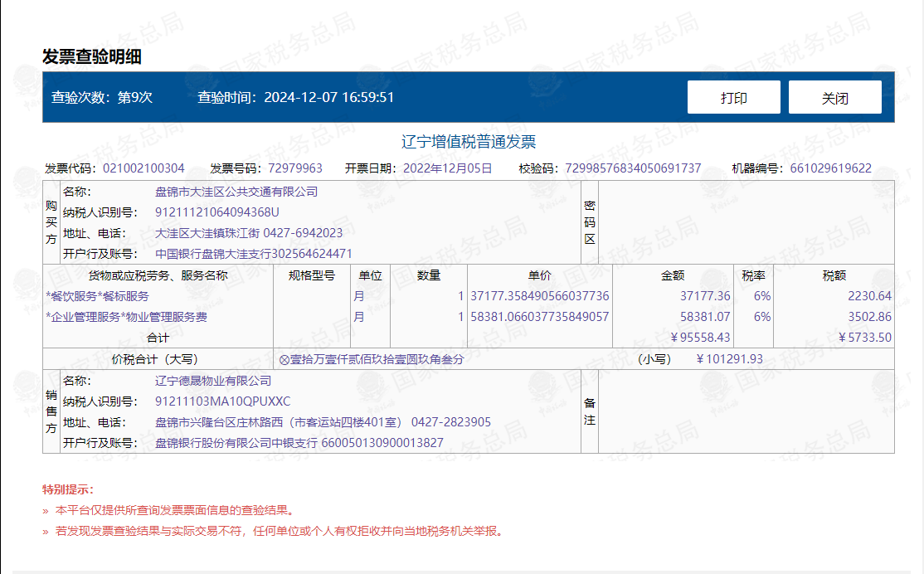
Task: Select seller taxpayer ID 91211103MA10QPUXXC
Action: 223,401
